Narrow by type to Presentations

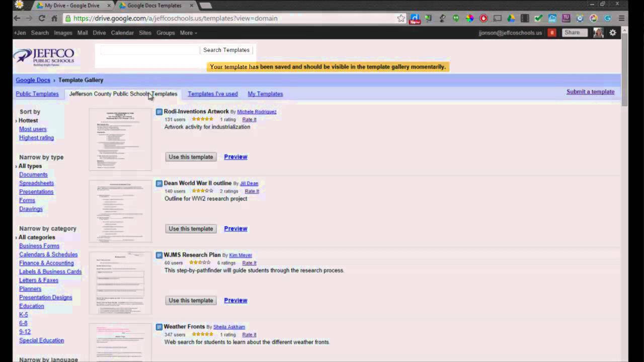[x=36, y=192]
